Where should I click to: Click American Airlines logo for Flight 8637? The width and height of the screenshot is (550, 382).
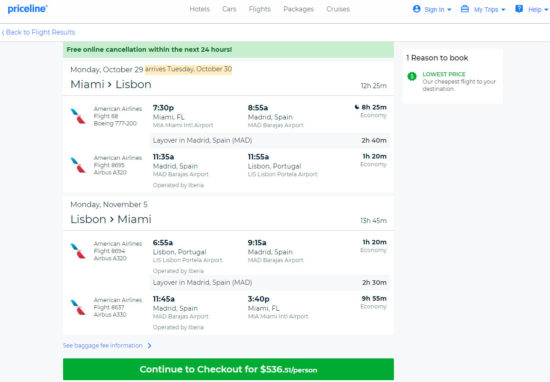(x=78, y=307)
